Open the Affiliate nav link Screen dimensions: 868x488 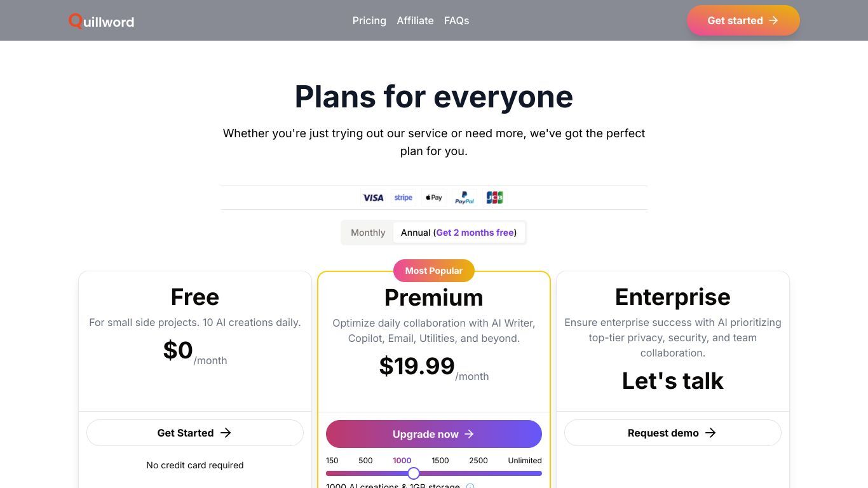(415, 20)
